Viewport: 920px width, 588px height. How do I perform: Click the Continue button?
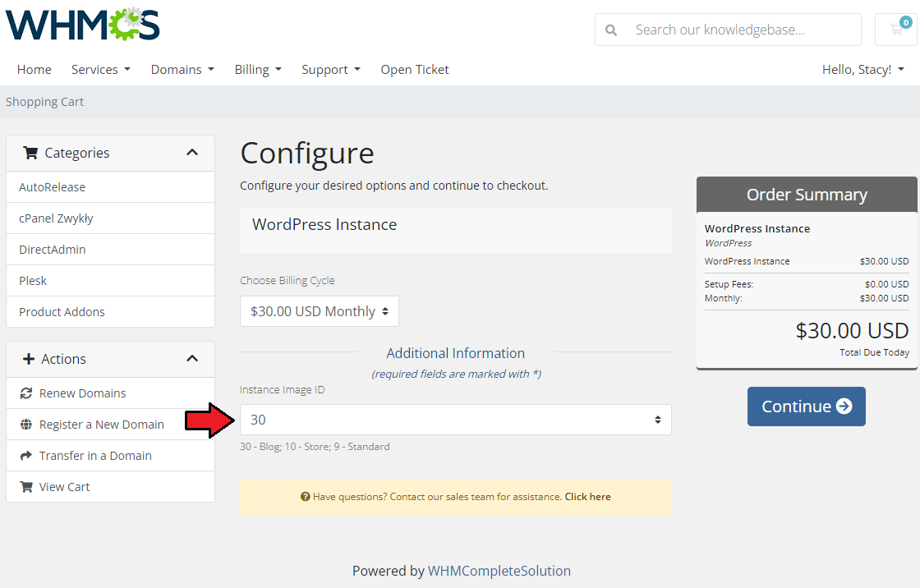point(806,406)
